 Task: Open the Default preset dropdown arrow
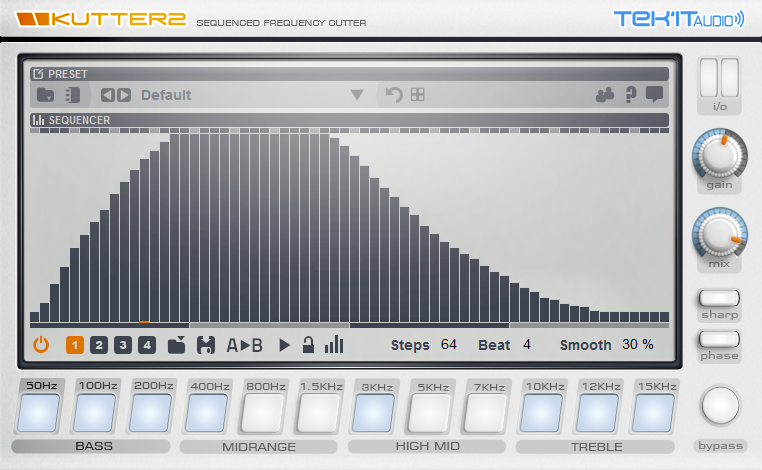coord(357,95)
